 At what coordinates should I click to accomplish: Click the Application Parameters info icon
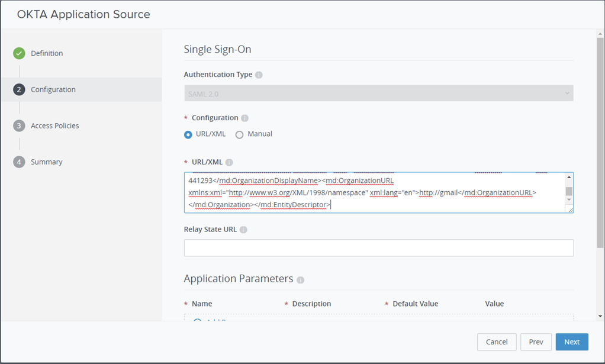pos(300,280)
